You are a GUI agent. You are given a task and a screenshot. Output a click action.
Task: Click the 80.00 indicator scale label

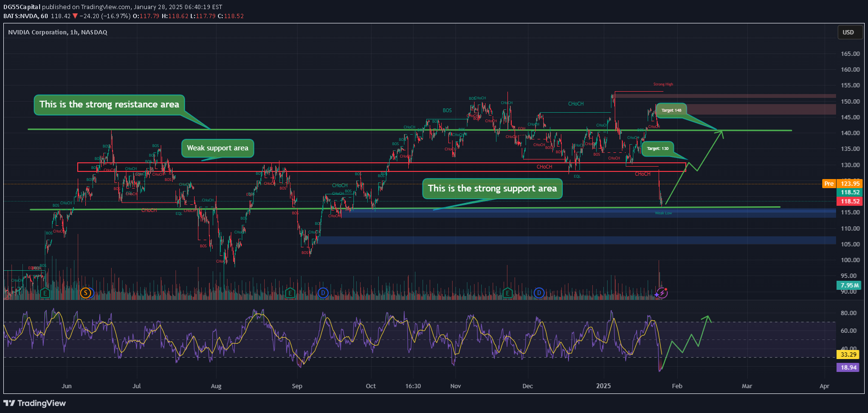click(848, 313)
